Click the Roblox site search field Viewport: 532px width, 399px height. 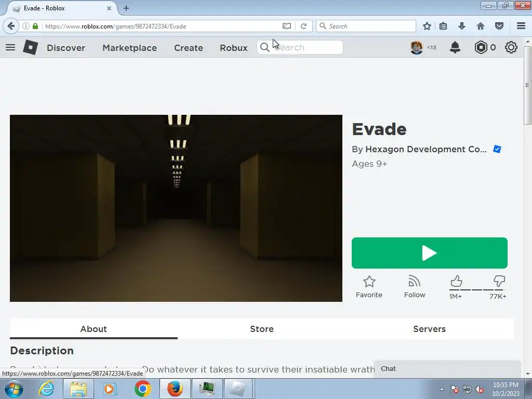pos(300,47)
